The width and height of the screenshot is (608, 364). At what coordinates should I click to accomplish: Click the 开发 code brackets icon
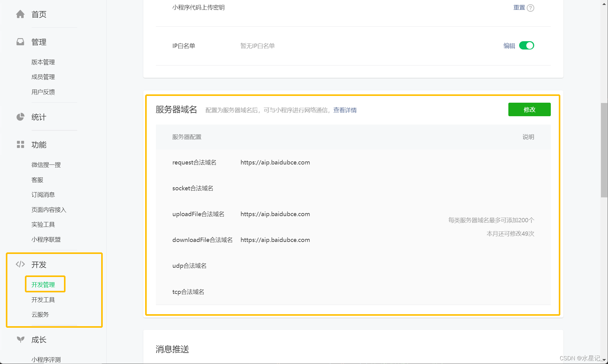tap(20, 264)
